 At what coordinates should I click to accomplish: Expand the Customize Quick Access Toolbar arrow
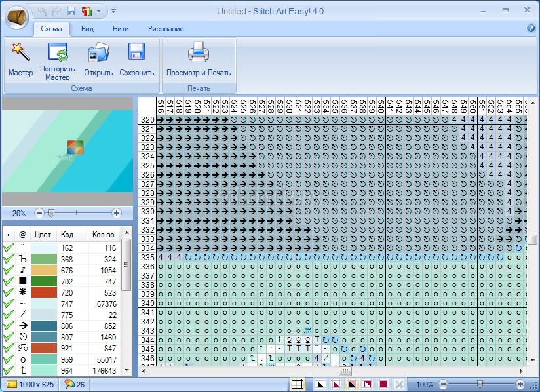[x=113, y=11]
